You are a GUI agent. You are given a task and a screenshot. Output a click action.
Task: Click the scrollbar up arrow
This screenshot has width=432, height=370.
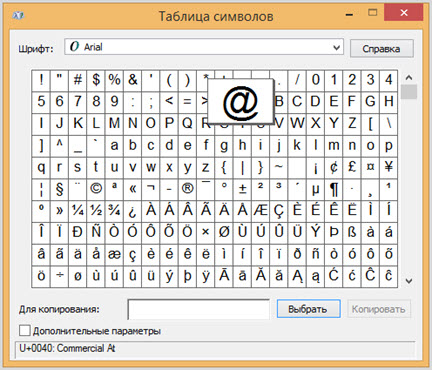pos(409,78)
